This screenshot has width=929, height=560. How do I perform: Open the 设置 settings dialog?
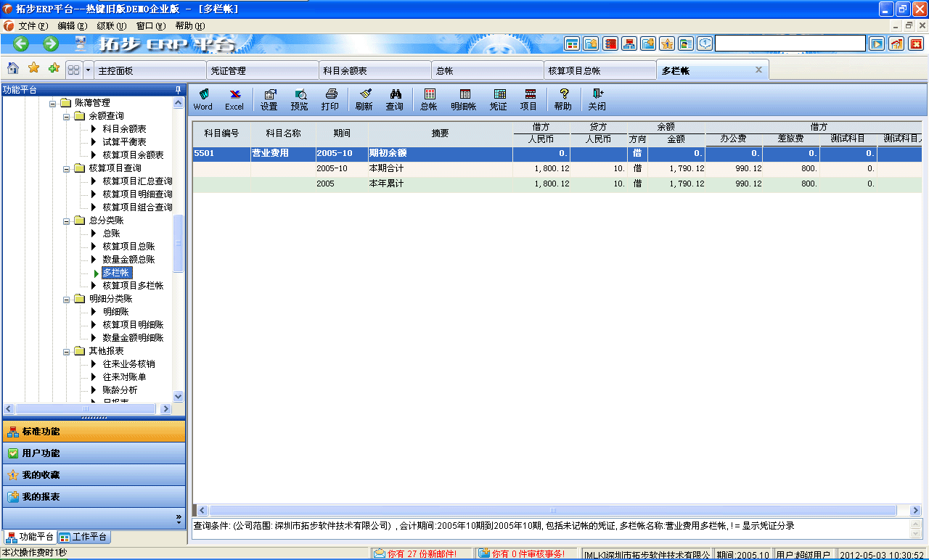pyautogui.click(x=269, y=99)
